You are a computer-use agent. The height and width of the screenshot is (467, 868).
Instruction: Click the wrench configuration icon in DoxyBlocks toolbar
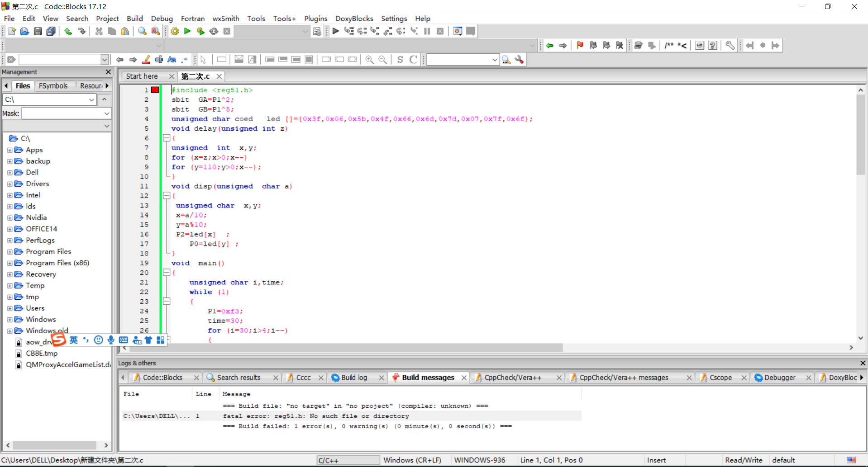pyautogui.click(x=730, y=45)
